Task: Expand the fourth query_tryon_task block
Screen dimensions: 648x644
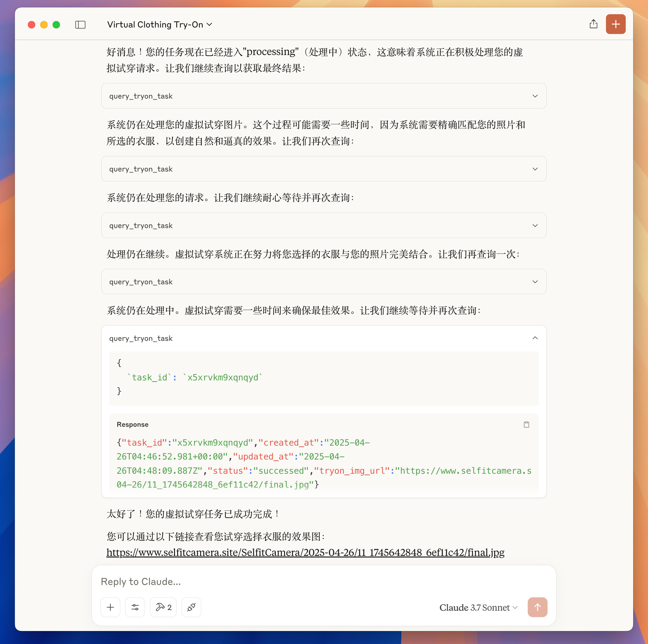Action: click(x=324, y=282)
